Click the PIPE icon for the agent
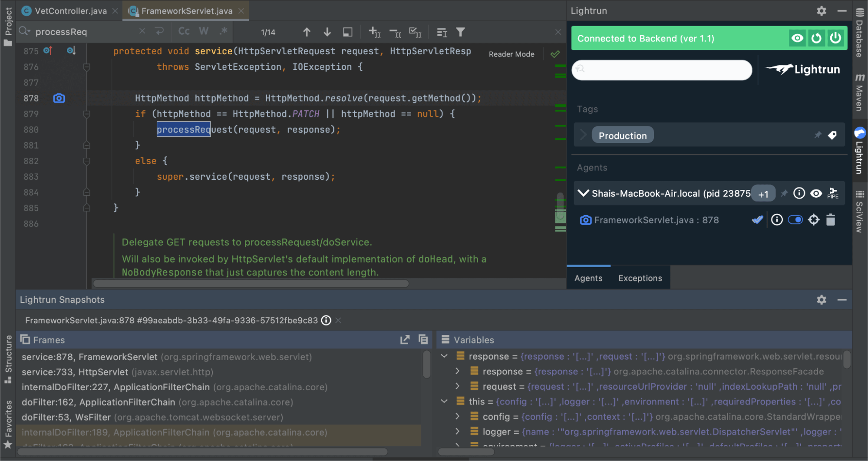This screenshot has height=461, width=868. (x=833, y=193)
